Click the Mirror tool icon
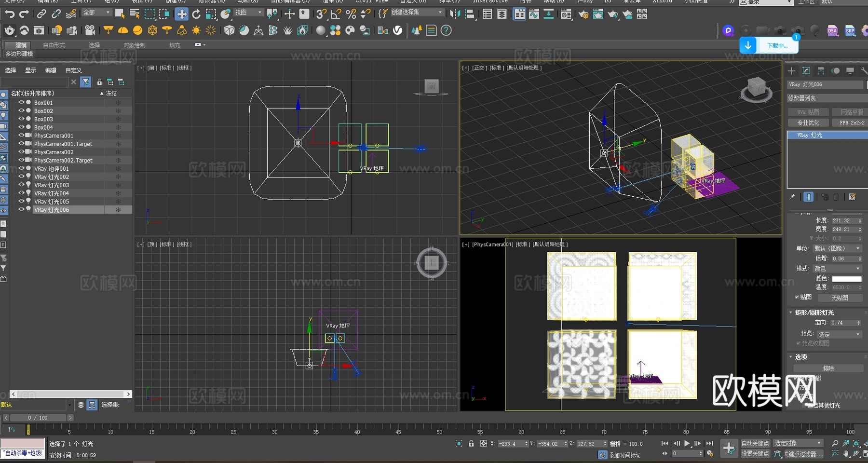 click(455, 14)
